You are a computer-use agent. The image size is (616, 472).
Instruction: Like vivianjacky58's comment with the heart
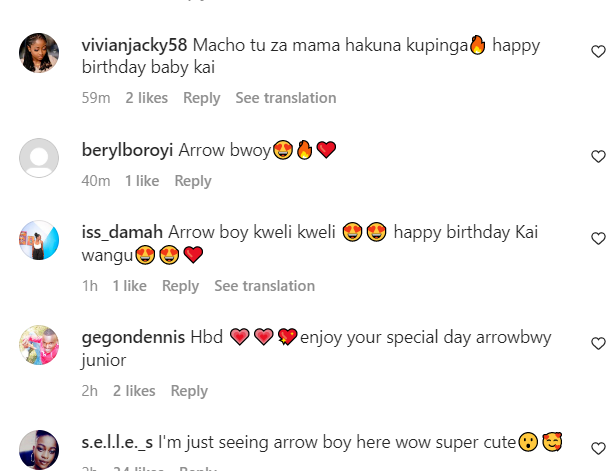(598, 50)
